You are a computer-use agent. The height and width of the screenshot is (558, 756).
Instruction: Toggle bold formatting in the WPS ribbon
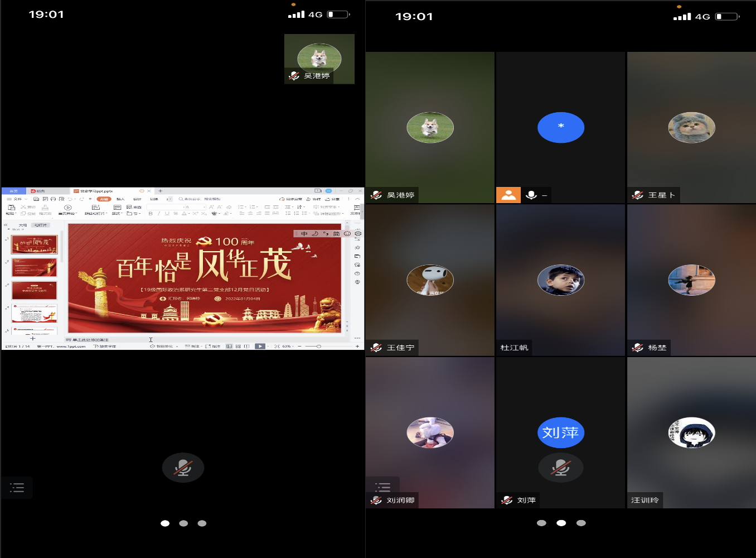pos(151,214)
